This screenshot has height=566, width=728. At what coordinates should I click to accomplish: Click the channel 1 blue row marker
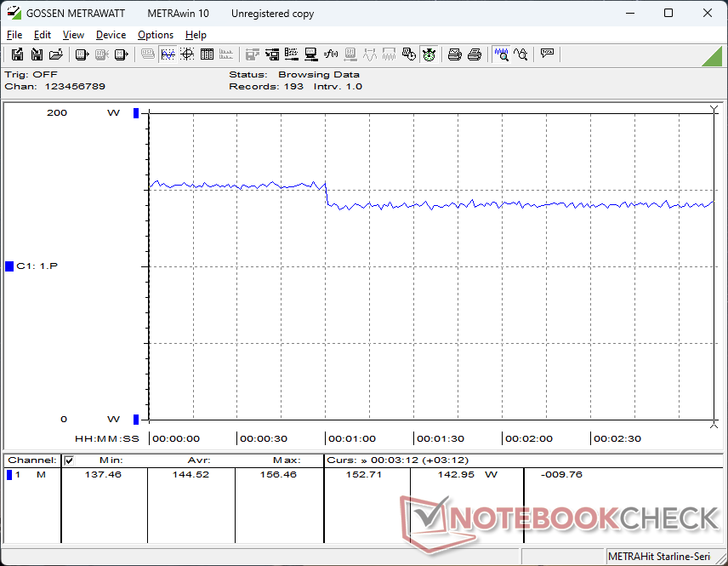pos(9,474)
